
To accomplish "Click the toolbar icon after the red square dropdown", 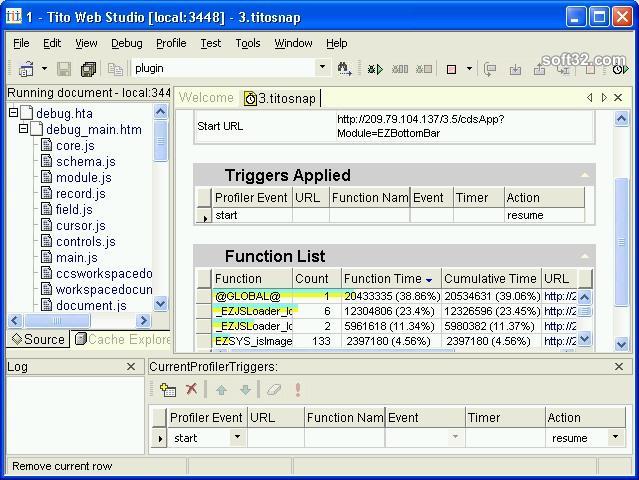I will (489, 69).
